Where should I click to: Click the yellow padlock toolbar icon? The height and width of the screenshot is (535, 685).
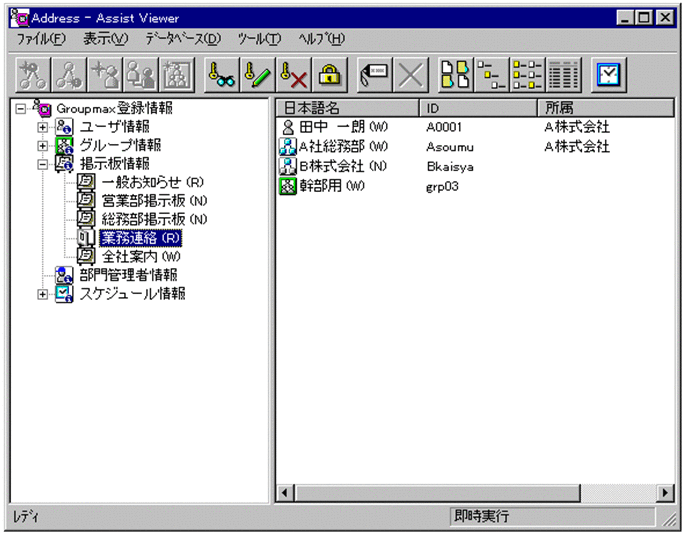click(x=326, y=74)
